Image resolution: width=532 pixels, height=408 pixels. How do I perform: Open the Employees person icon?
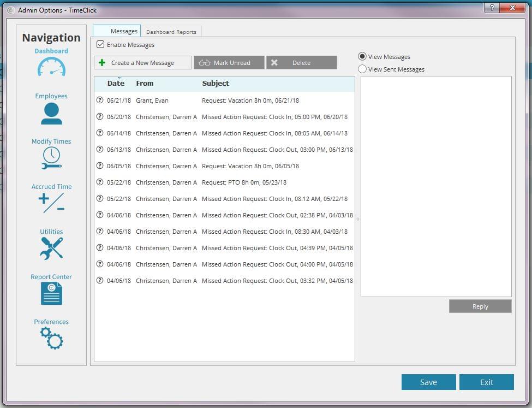51,114
